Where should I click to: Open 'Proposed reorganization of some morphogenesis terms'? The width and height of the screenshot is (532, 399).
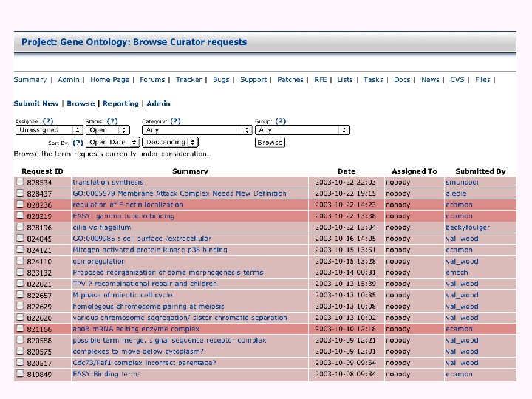168,273
